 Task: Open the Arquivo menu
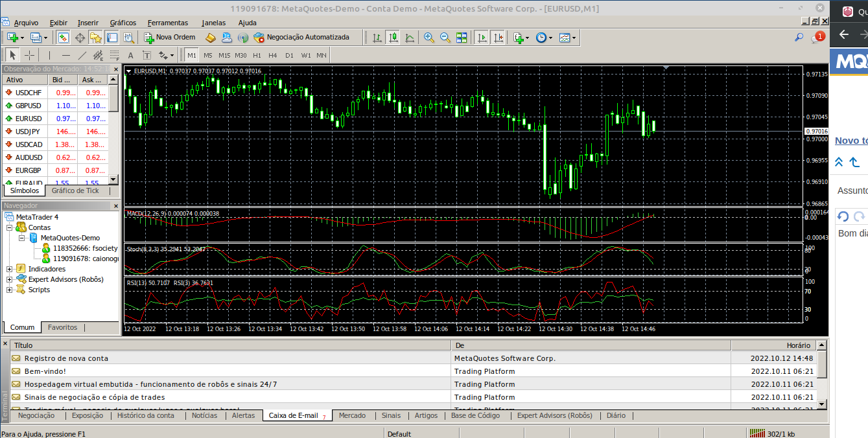coord(26,23)
